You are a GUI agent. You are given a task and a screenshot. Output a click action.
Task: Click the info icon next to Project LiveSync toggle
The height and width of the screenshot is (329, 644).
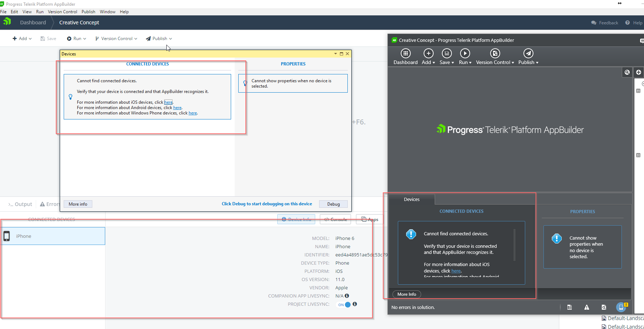[x=355, y=304]
